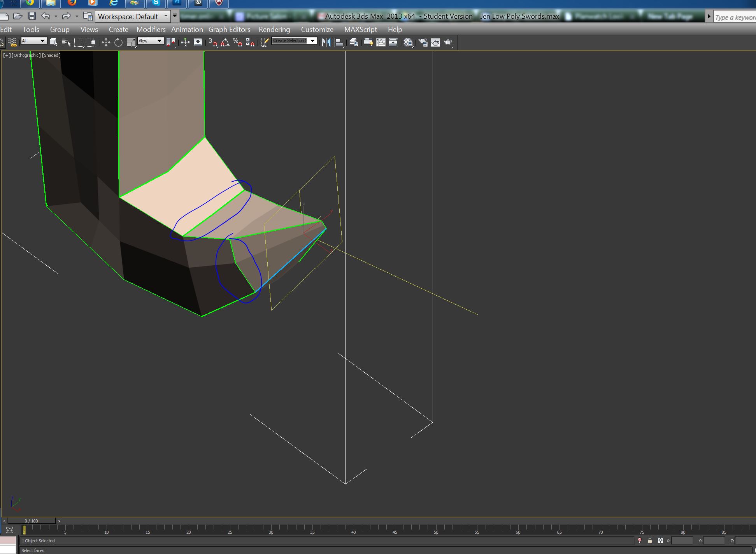Click the Use Pivot Point Center icon

point(171,42)
